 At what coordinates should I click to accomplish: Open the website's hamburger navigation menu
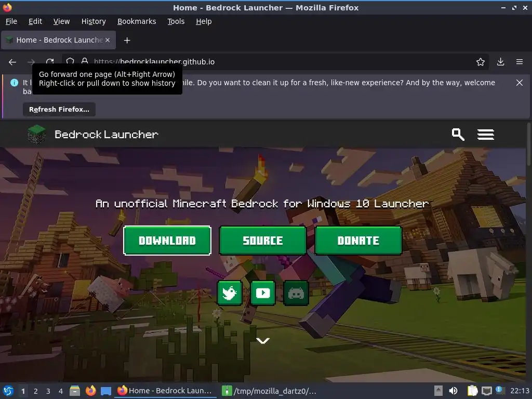[486, 135]
